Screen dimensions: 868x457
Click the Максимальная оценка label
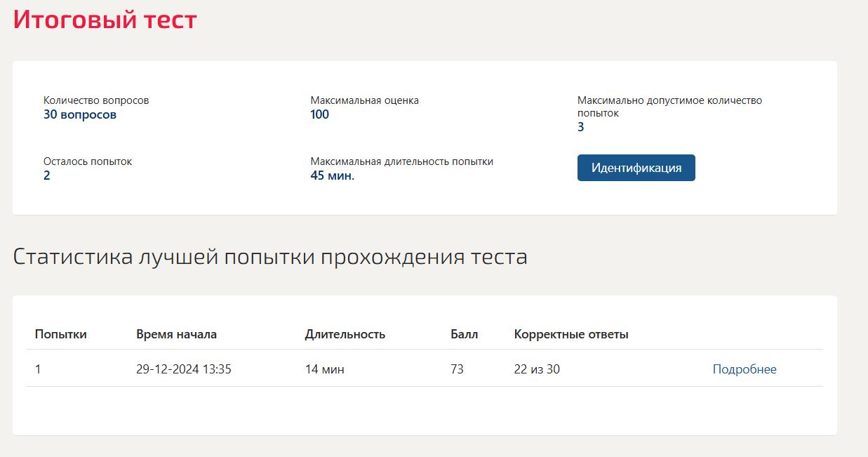coord(364,100)
